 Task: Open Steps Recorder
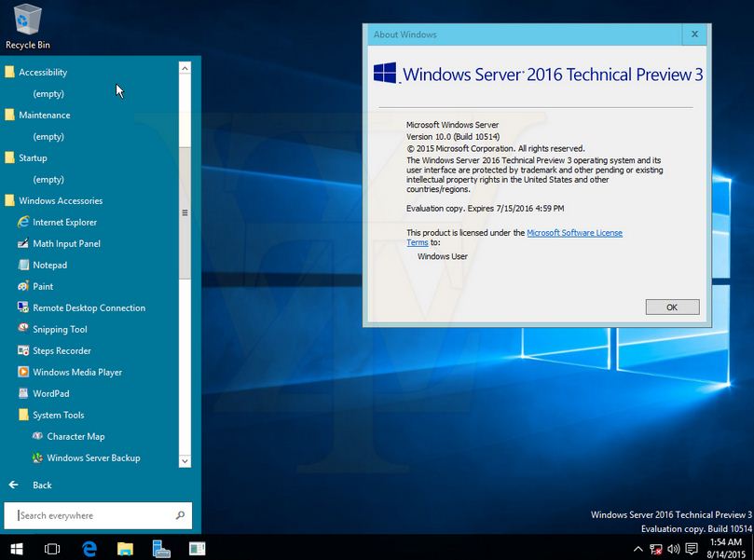tap(54, 351)
